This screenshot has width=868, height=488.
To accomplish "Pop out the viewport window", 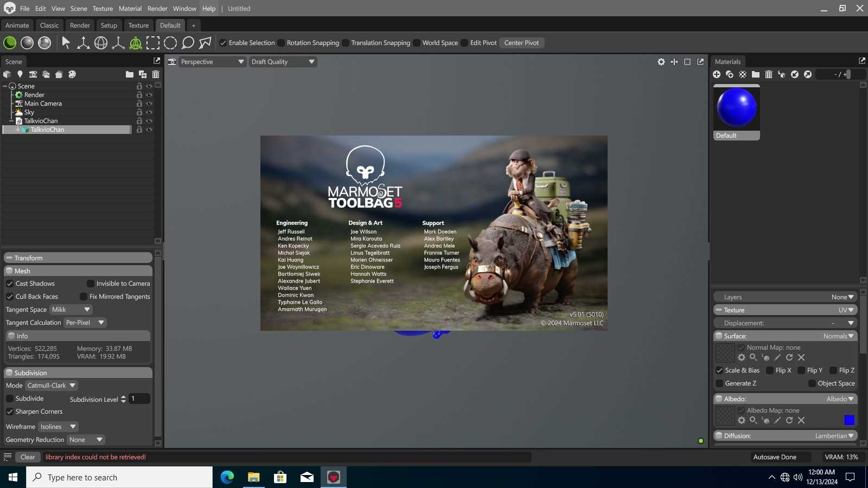I will tap(700, 62).
